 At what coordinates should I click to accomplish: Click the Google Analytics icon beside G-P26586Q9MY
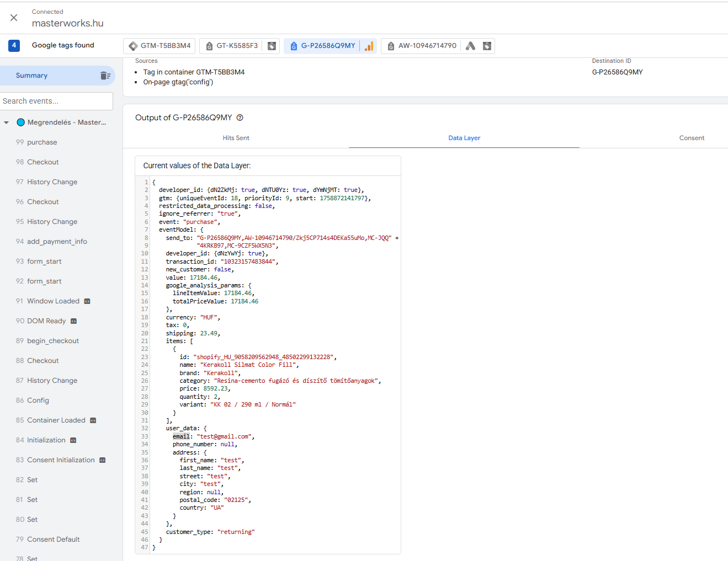(369, 46)
